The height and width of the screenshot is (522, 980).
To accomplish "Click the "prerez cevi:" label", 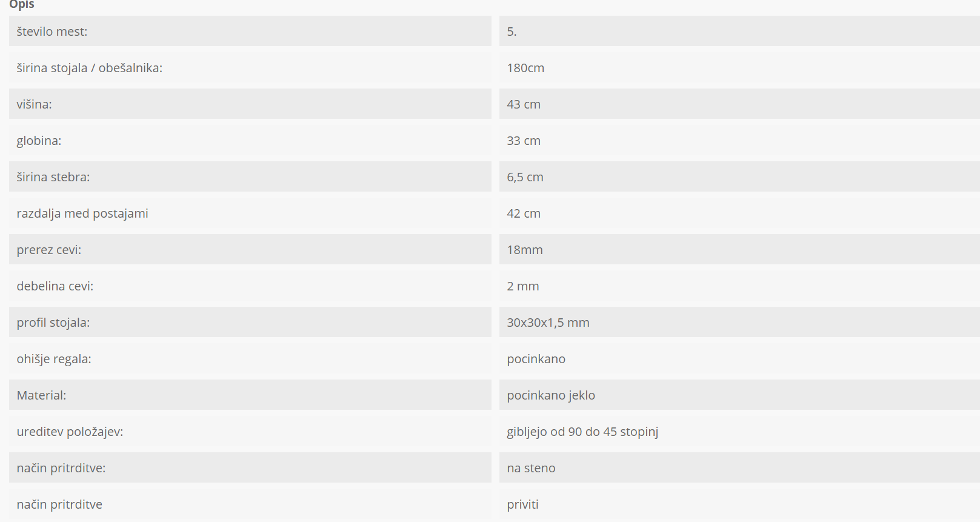I will (49, 250).
